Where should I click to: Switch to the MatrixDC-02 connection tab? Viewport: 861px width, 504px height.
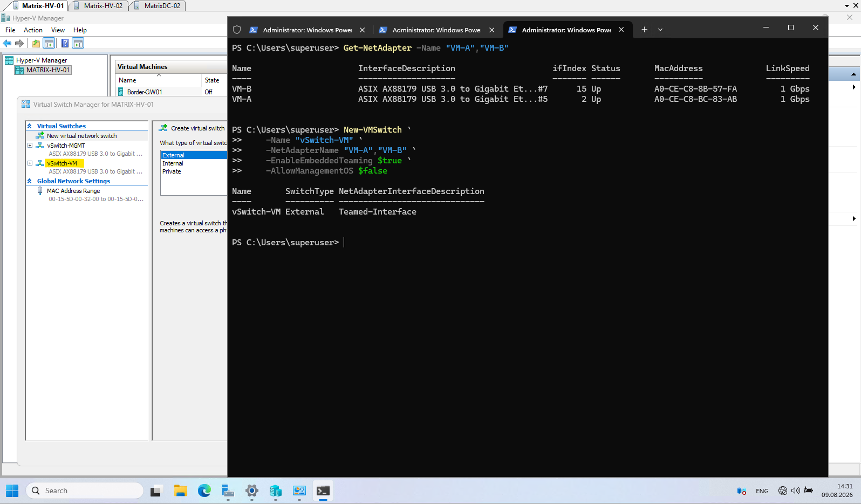[158, 5]
